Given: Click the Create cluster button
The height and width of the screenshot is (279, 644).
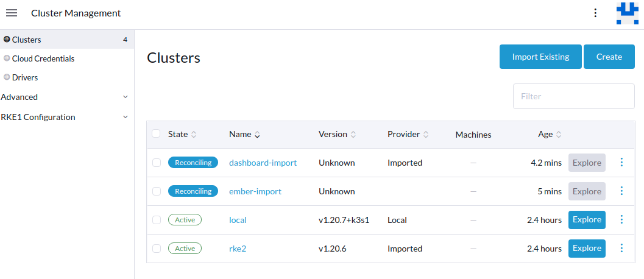Looking at the screenshot, I should (609, 57).
